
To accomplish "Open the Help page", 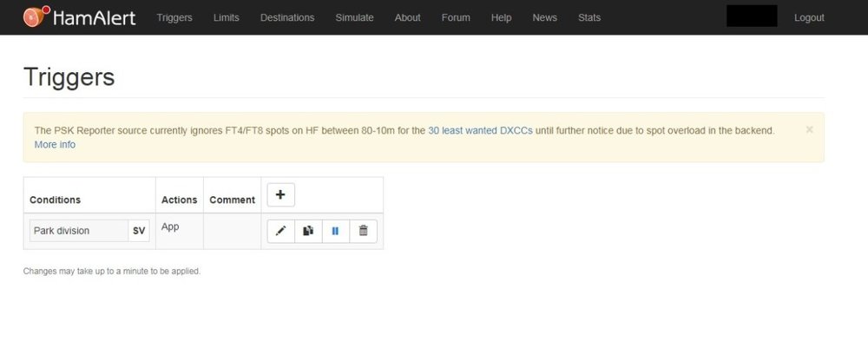I will (x=501, y=17).
